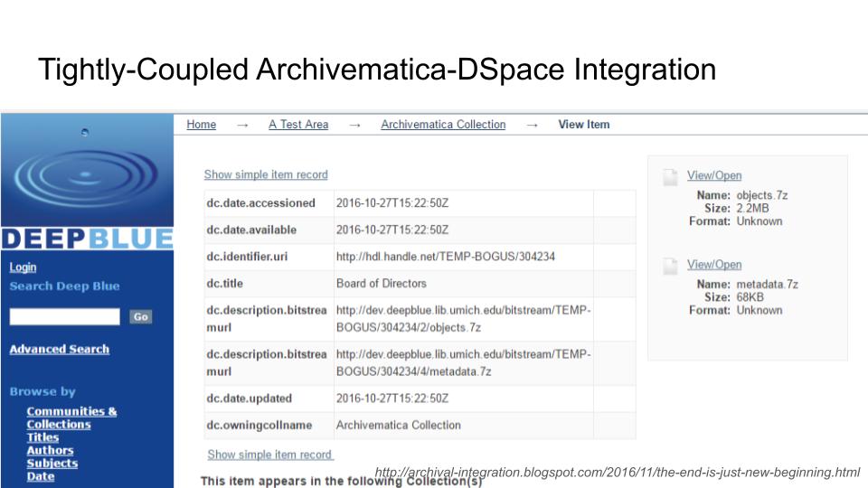Viewport: 868px width, 488px height.
Task: Click the dc.owningcollname field label
Action: click(x=259, y=425)
